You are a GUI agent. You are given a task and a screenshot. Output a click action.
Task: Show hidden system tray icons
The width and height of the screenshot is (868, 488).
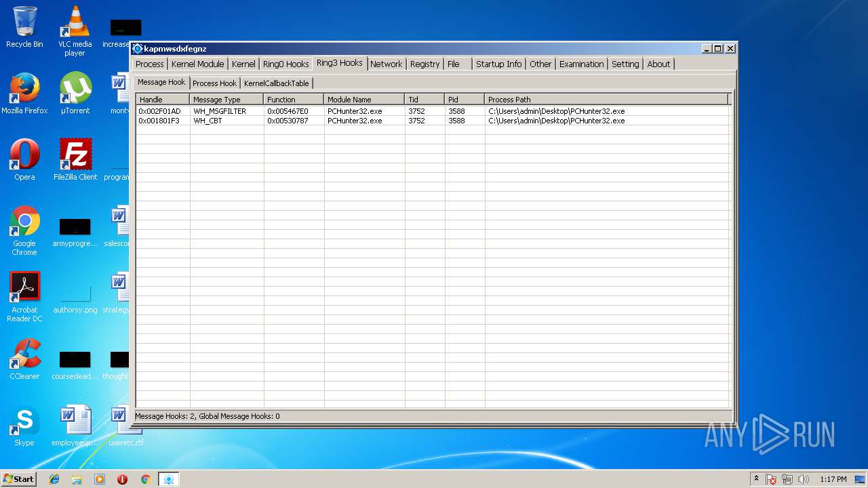pyautogui.click(x=757, y=479)
